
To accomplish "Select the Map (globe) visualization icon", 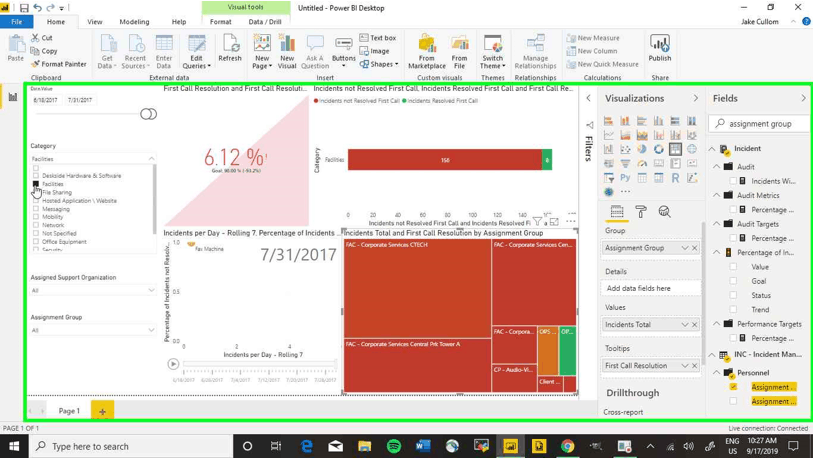I will tap(692, 149).
